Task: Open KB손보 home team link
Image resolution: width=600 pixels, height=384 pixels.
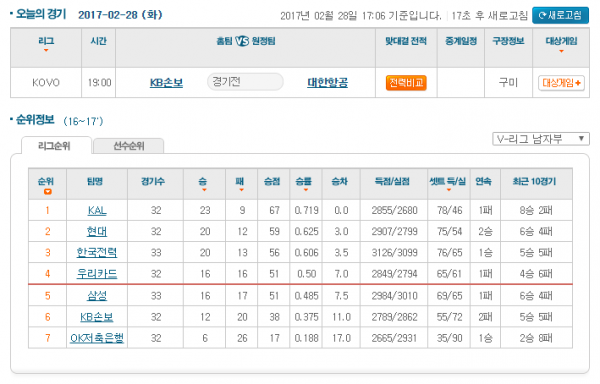Action: pos(166,83)
